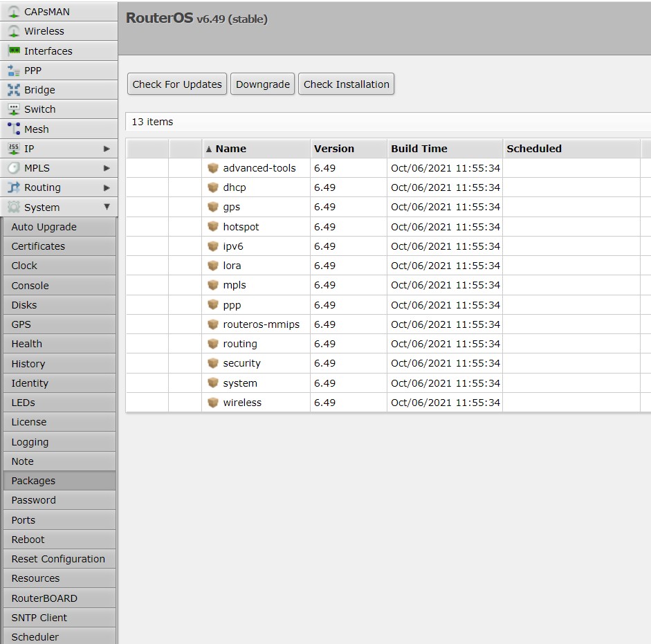Image resolution: width=651 pixels, height=644 pixels.
Task: Click the Wireless antenna icon
Action: tap(14, 31)
